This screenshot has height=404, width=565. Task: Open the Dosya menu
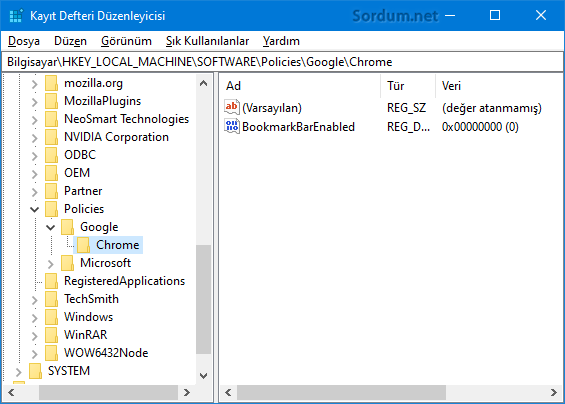pos(24,41)
